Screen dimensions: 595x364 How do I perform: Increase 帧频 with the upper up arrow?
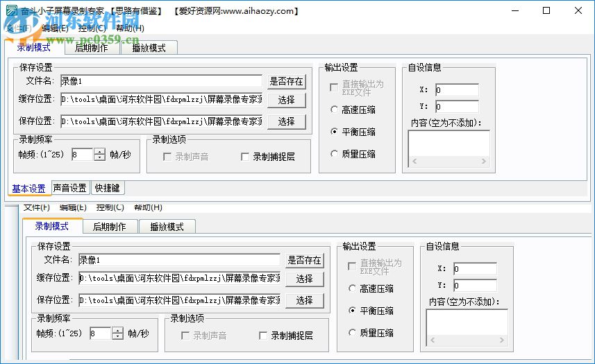pos(99,151)
